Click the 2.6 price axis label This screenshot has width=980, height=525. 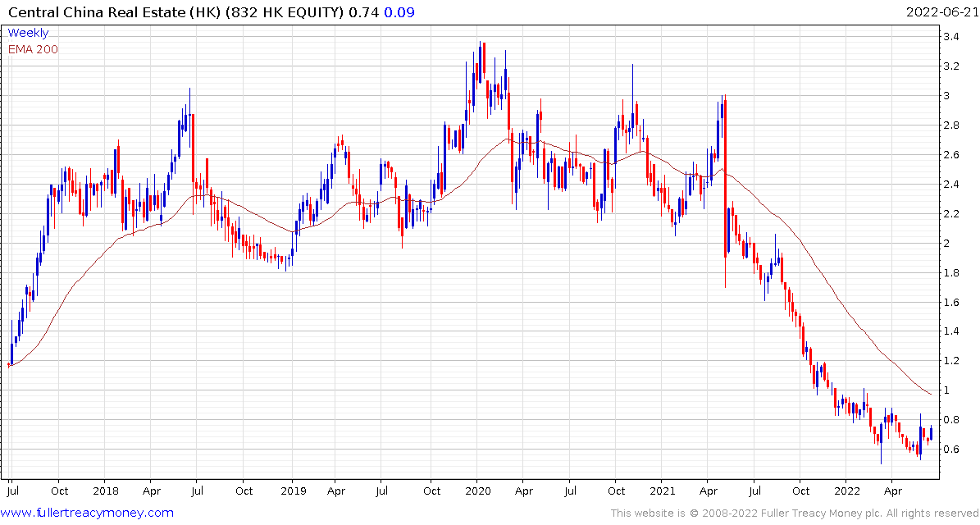952,155
